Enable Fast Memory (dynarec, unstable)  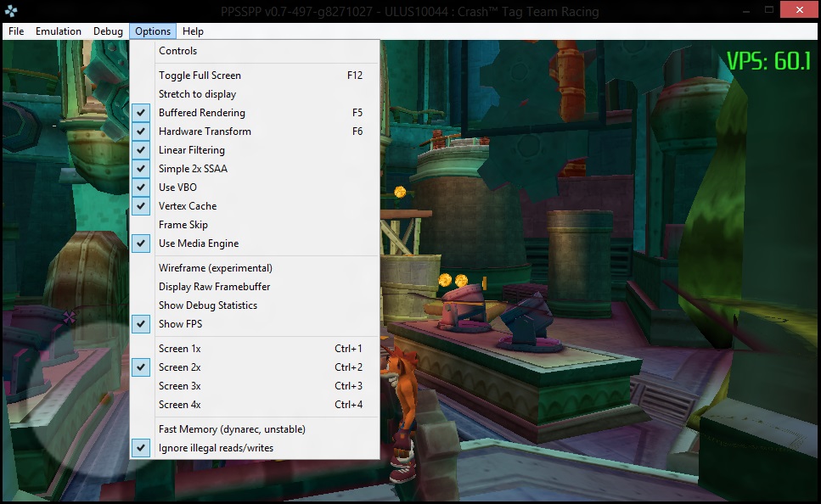coord(232,429)
